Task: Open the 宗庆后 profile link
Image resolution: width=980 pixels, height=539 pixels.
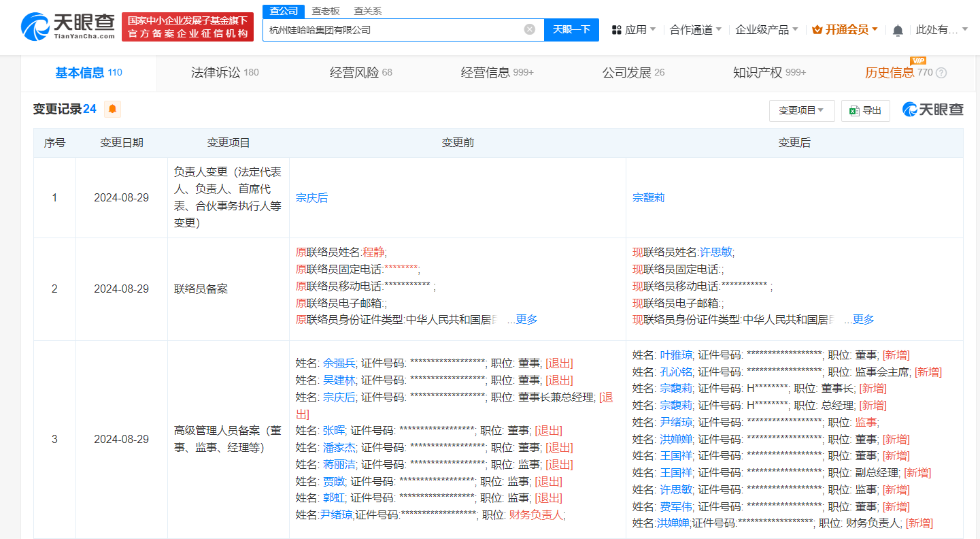Action: tap(311, 197)
